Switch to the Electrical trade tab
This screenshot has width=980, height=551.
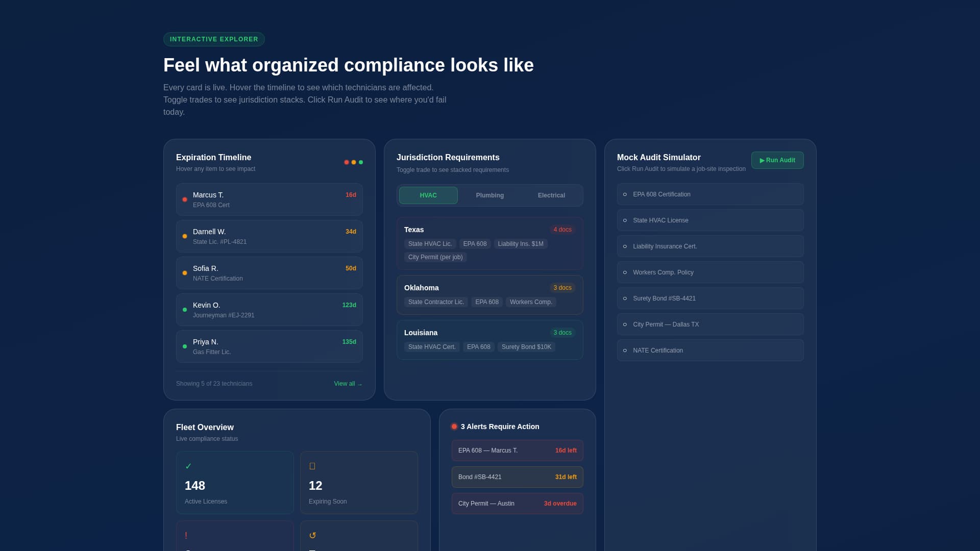coord(551,195)
